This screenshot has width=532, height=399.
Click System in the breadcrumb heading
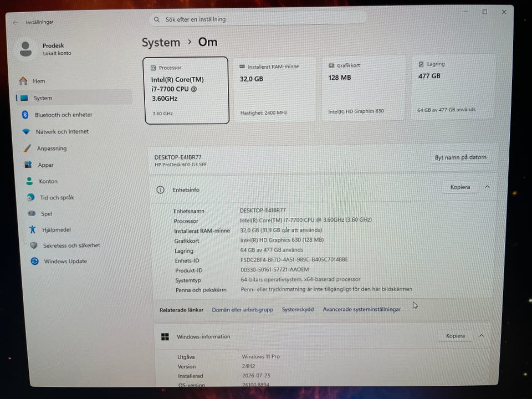click(x=161, y=43)
